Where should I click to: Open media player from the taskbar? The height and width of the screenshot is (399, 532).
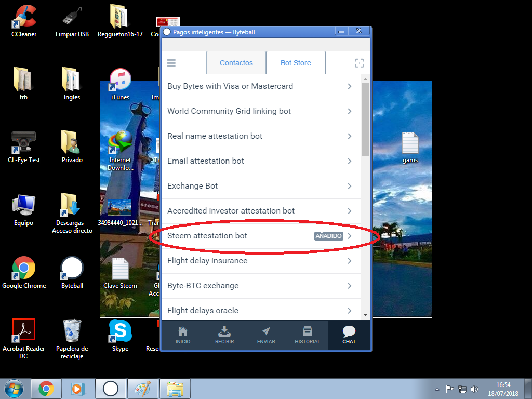pos(78,389)
